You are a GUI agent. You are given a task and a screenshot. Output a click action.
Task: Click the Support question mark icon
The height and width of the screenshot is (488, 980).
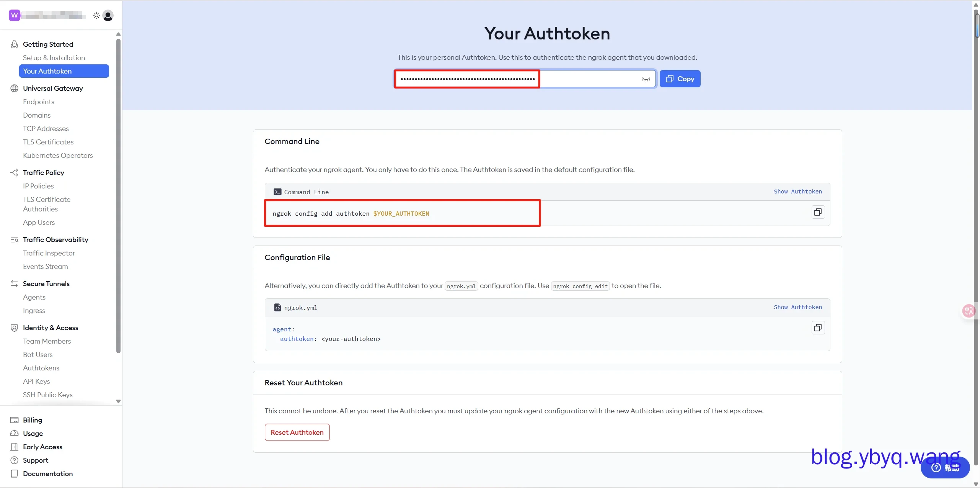[14, 460]
